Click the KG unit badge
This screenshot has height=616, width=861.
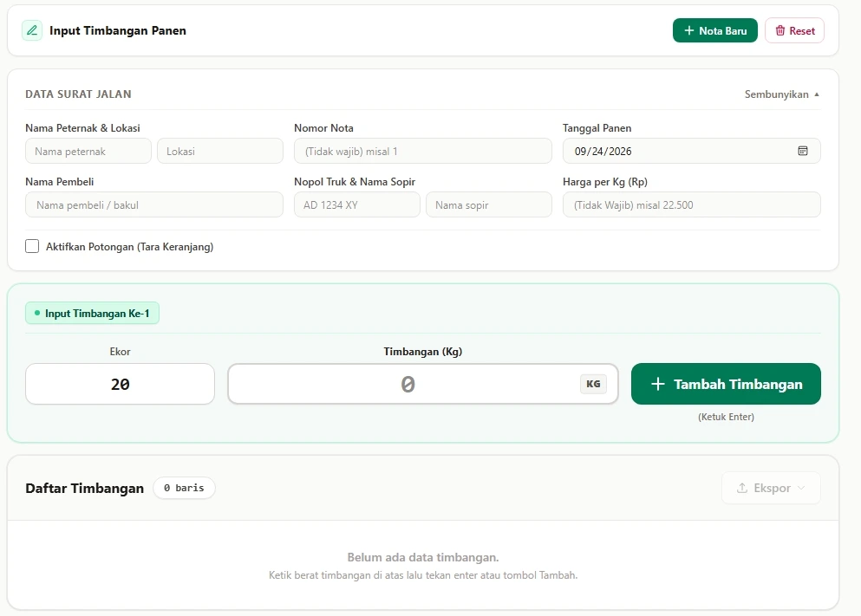(x=593, y=384)
